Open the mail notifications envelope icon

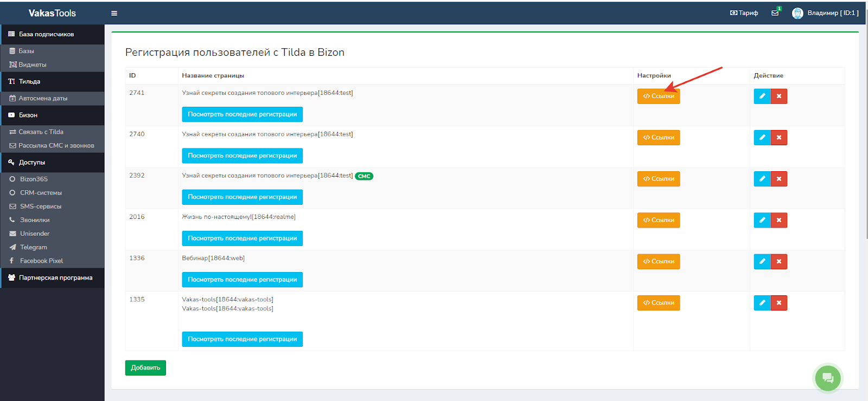click(775, 13)
